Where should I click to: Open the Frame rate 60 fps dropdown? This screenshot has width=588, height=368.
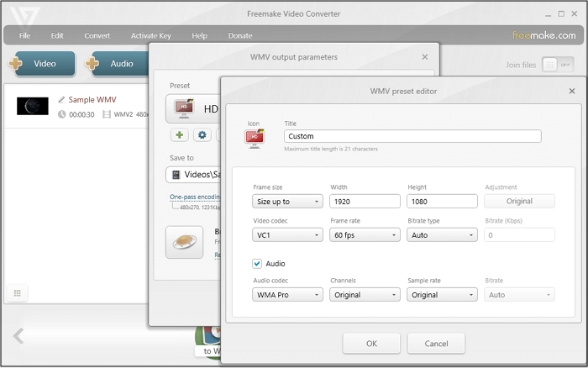pyautogui.click(x=365, y=235)
